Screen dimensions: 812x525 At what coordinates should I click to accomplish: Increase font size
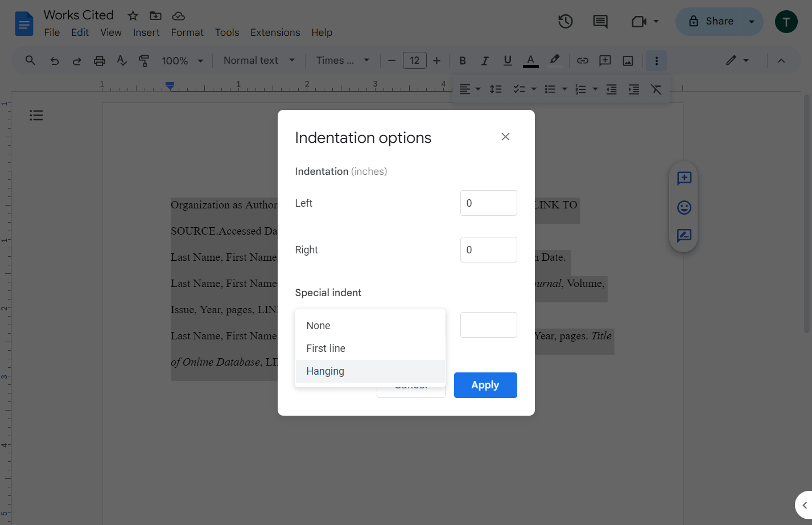436,60
